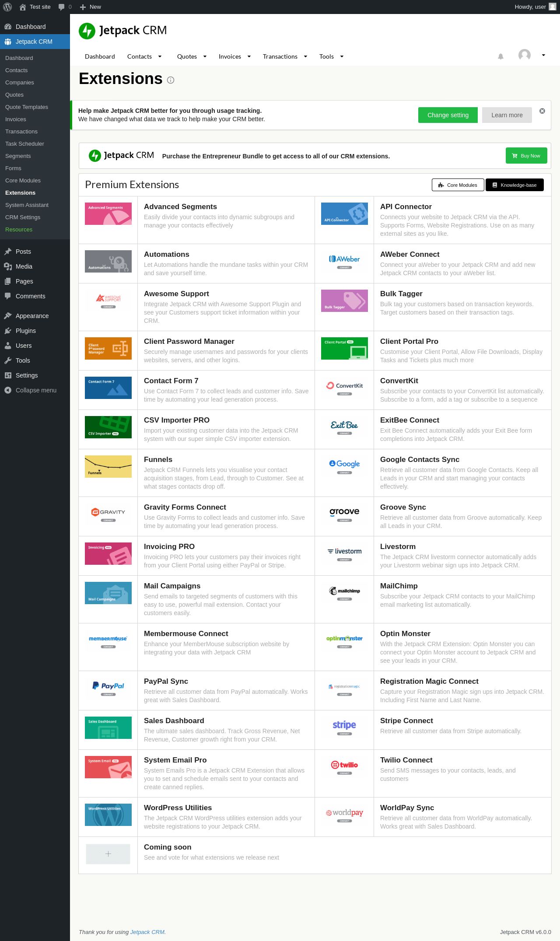Click the Stripe Connect logo
This screenshot has height=941, width=560.
(x=344, y=728)
